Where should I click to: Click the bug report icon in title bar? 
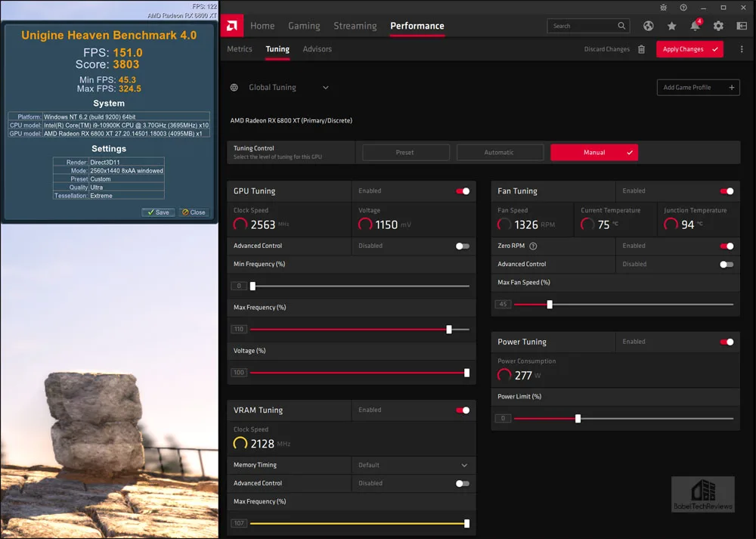[x=664, y=8]
